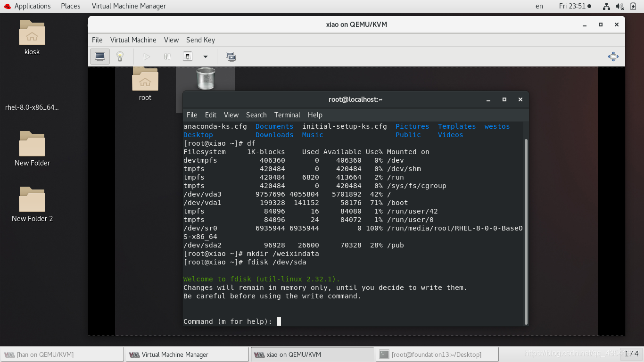The image size is (644, 362).
Task: Switch to han on QEMU/KVM taskbar window
Action: tap(62, 354)
